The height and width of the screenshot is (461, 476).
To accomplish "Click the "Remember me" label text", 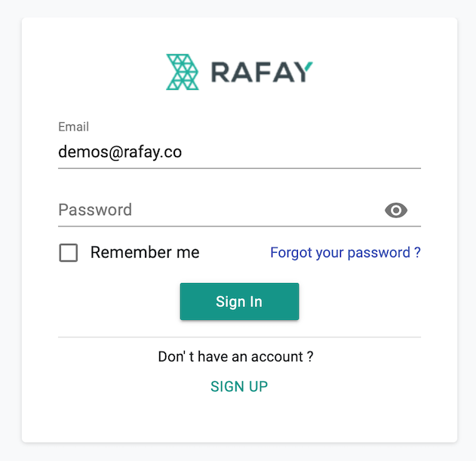I will (x=145, y=252).
